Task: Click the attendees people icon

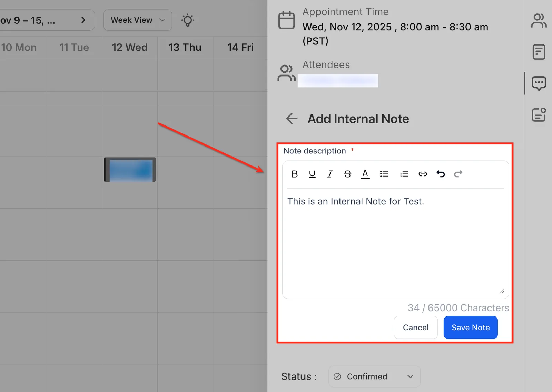Action: pos(286,73)
